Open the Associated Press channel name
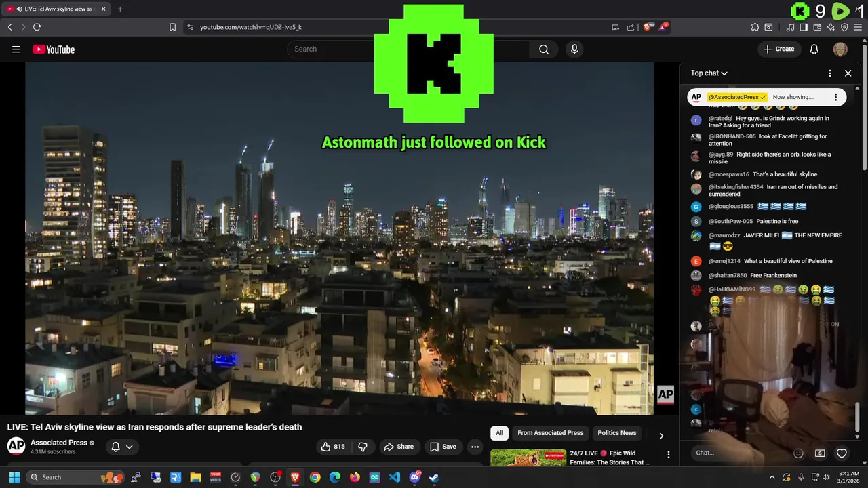Viewport: 868px width, 488px height. coord(59,443)
